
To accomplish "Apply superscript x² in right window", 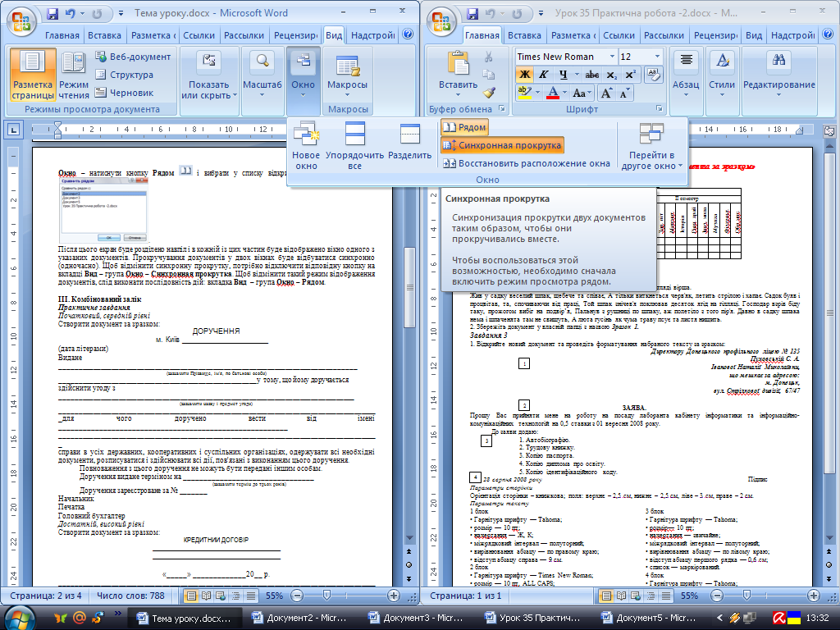I will [631, 75].
